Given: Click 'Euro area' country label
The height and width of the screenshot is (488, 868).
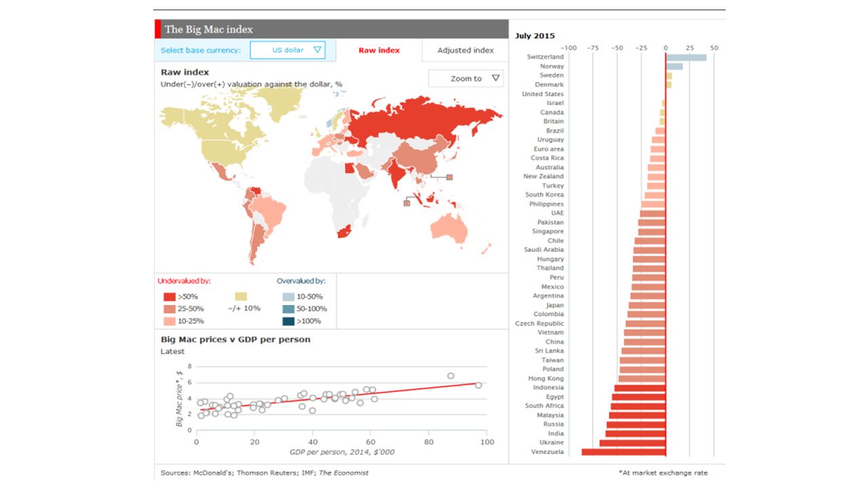Looking at the screenshot, I should [x=549, y=149].
